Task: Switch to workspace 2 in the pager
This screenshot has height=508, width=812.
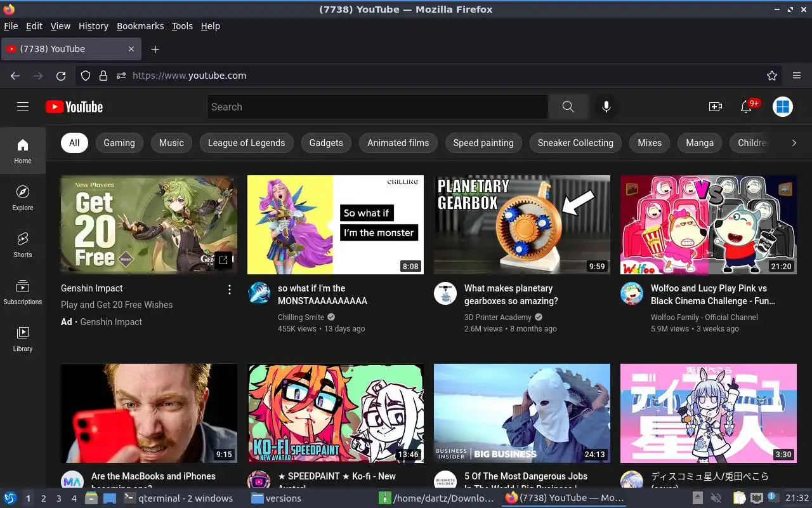Action: (43, 498)
